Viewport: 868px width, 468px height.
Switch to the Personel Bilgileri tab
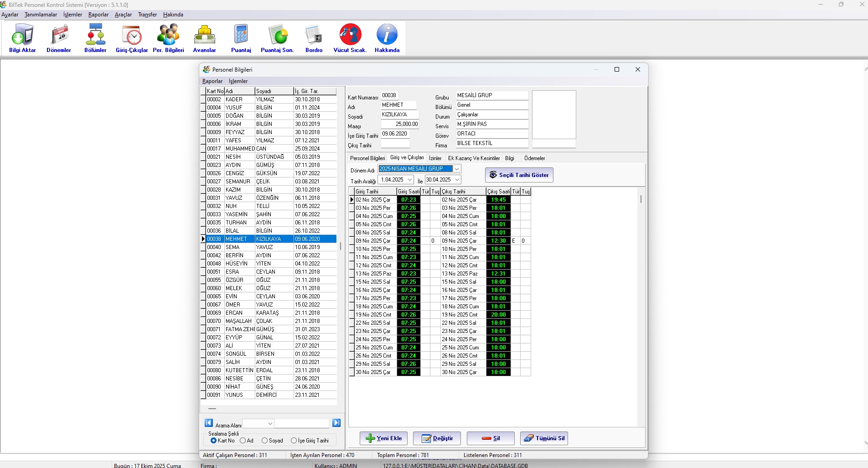(x=367, y=158)
